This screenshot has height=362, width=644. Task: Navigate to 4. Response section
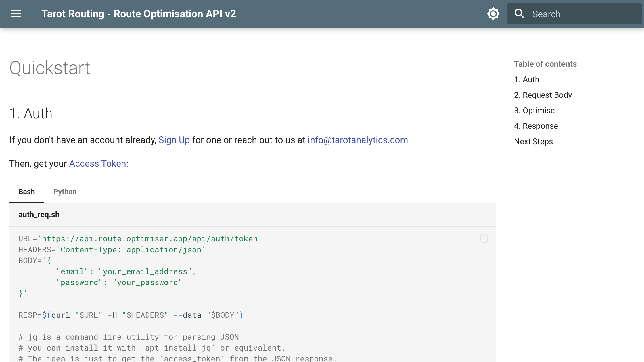[536, 126]
